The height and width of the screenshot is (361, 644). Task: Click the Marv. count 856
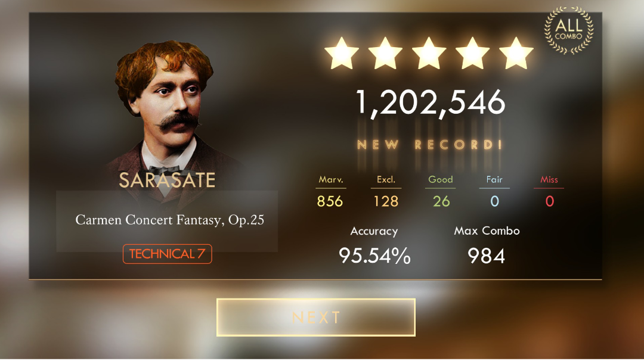[330, 201]
